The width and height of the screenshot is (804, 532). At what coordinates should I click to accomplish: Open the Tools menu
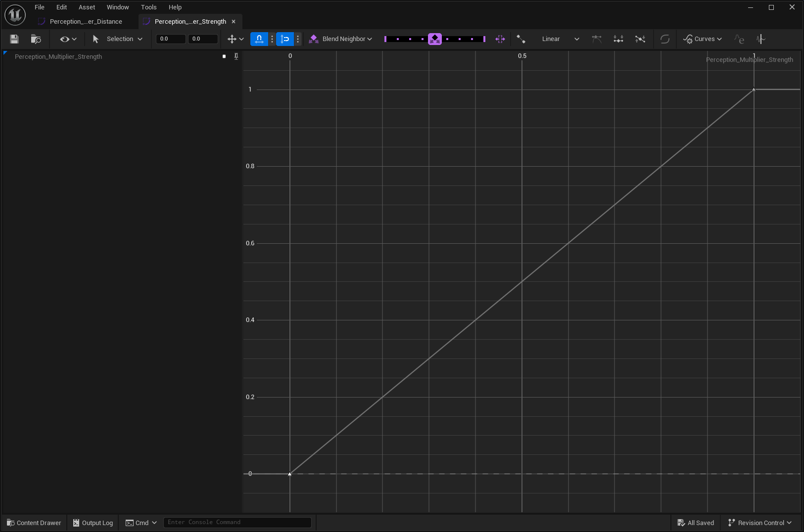pyautogui.click(x=148, y=7)
